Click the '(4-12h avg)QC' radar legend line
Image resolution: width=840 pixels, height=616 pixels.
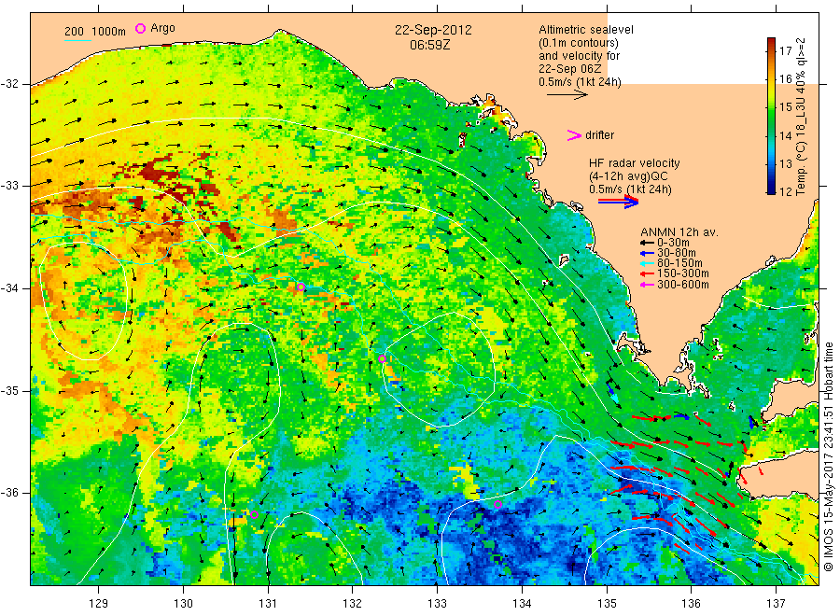pyautogui.click(x=628, y=176)
